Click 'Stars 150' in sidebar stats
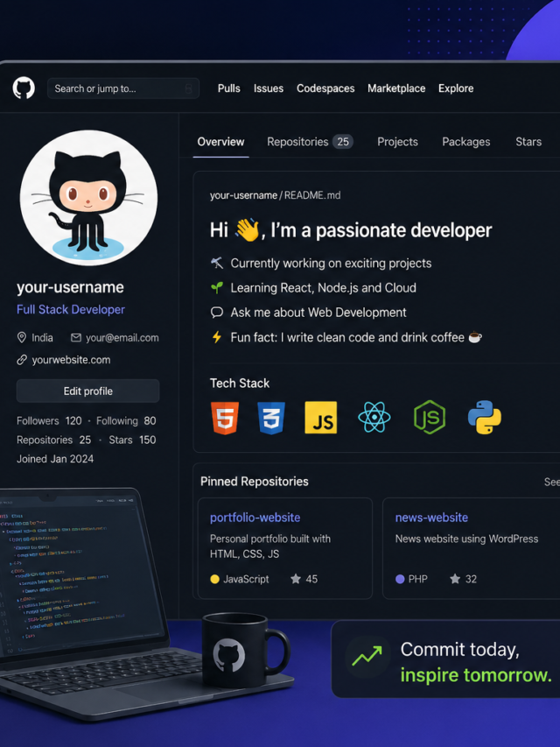 (132, 440)
